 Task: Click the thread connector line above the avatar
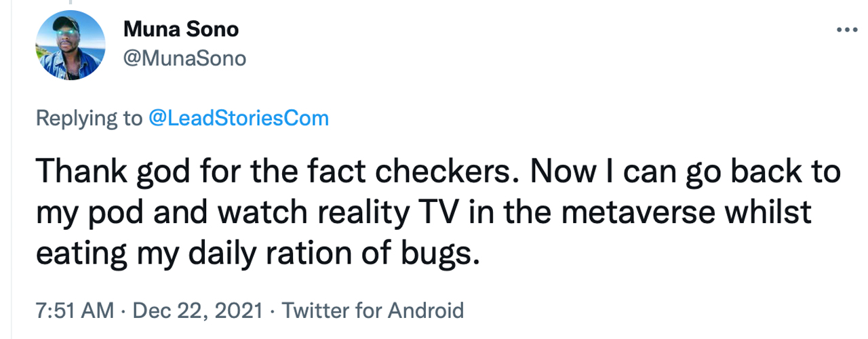click(x=69, y=3)
